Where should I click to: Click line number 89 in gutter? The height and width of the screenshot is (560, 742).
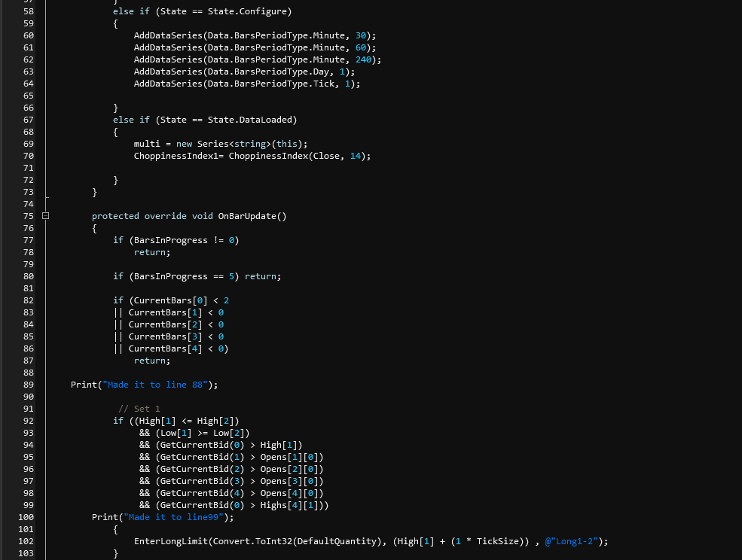click(29, 385)
